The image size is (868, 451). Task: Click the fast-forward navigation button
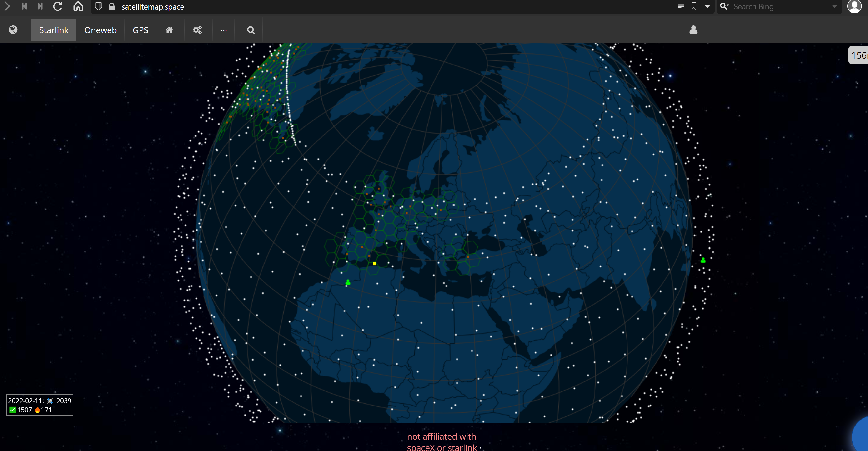click(40, 6)
